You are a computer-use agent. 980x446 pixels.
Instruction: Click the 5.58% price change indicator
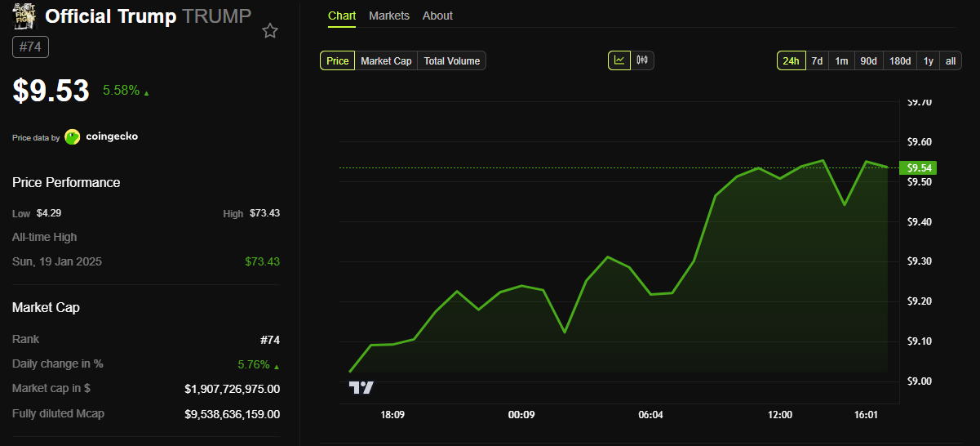126,91
